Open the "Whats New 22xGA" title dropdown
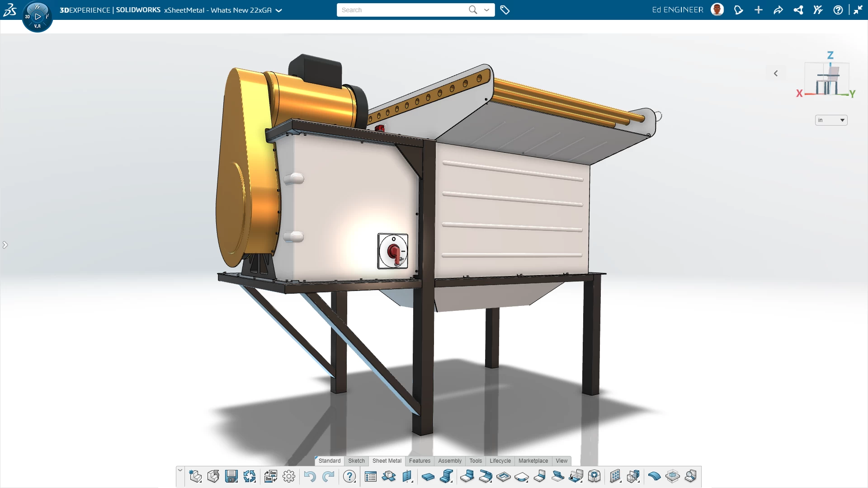 (279, 10)
